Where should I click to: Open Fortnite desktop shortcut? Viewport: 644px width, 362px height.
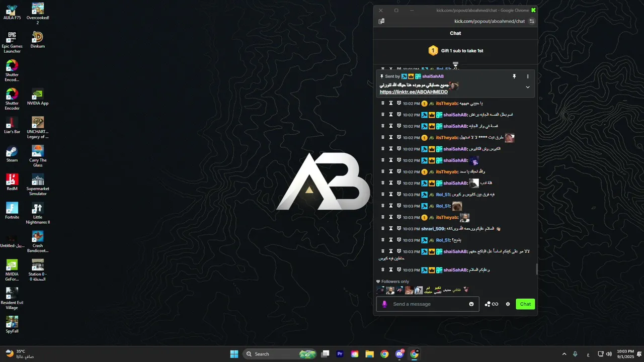(x=12, y=211)
